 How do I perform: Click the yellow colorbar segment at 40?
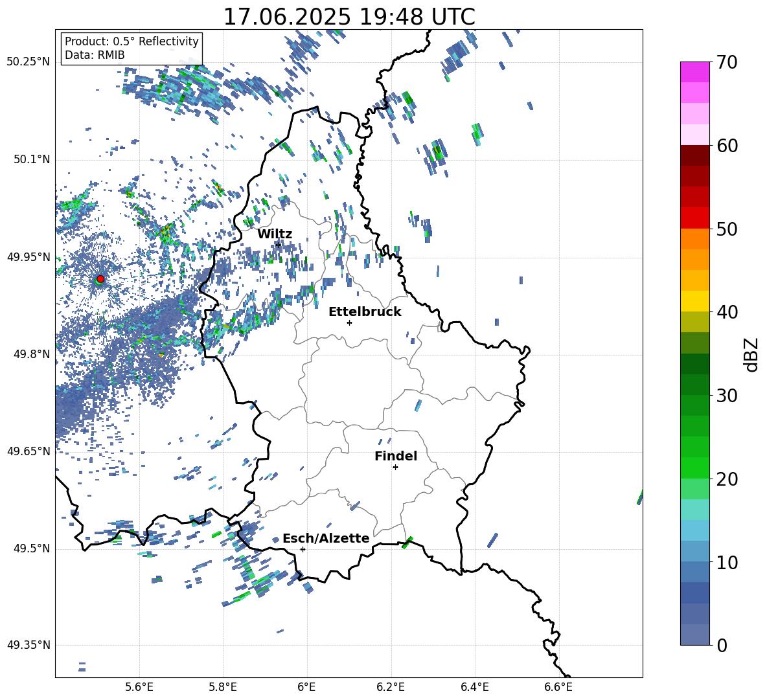(x=694, y=301)
